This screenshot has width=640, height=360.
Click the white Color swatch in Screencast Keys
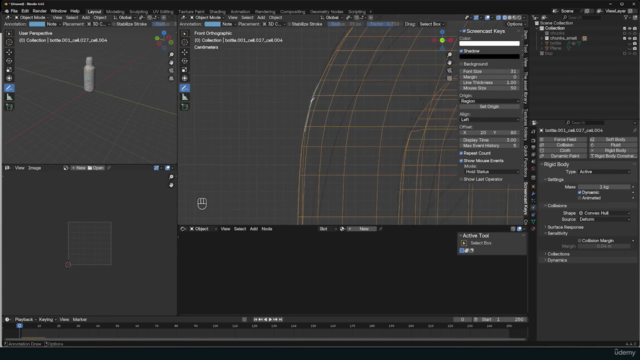pos(489,44)
